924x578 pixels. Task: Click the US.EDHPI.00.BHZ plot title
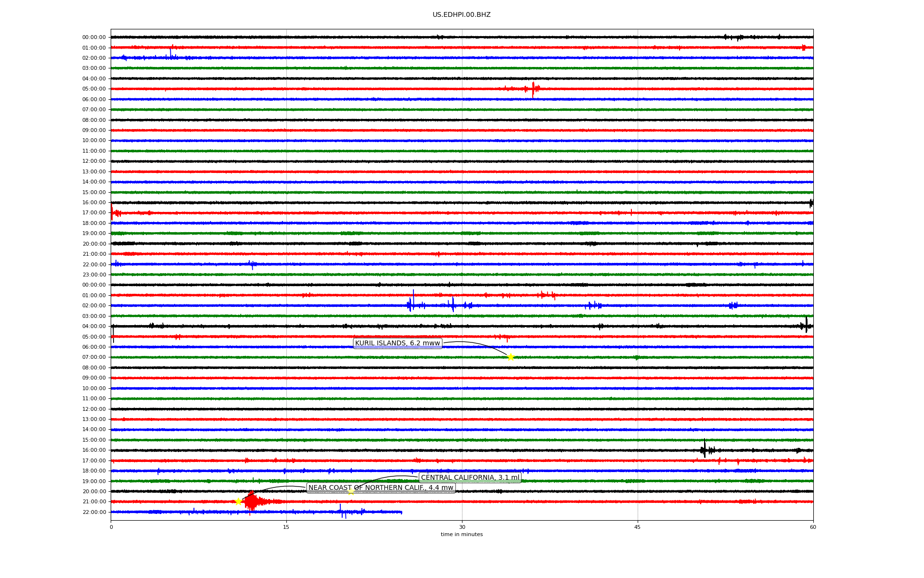[462, 15]
